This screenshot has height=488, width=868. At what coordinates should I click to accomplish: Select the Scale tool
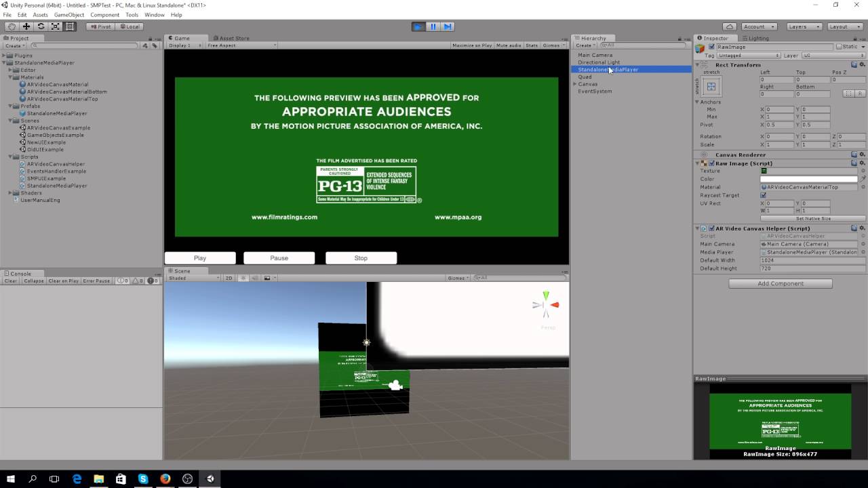pos(55,26)
